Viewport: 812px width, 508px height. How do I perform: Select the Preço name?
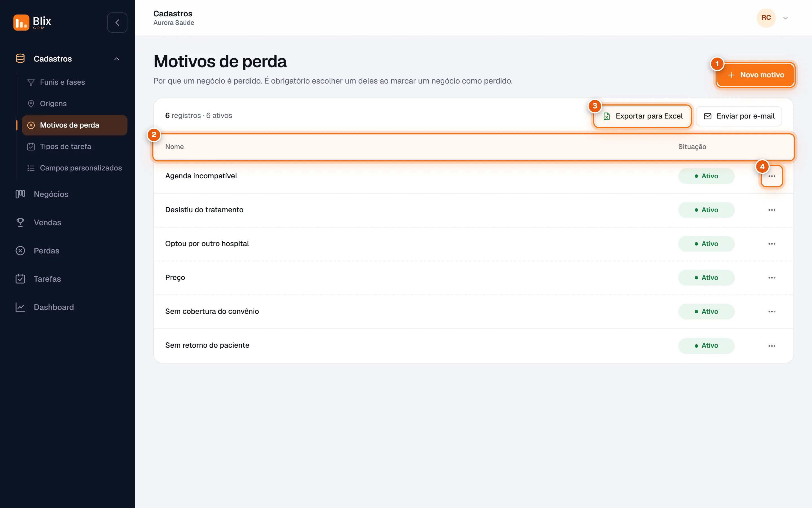[x=175, y=278]
